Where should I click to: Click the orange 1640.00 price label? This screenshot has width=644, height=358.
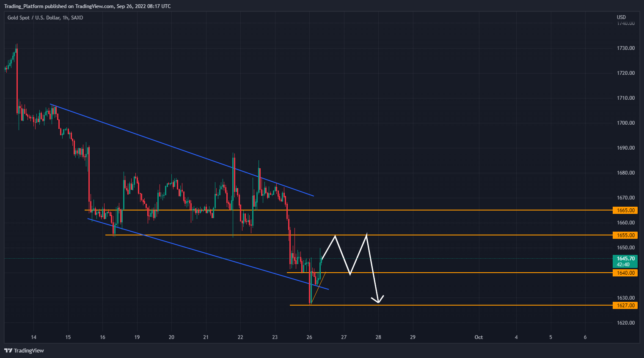[625, 273]
